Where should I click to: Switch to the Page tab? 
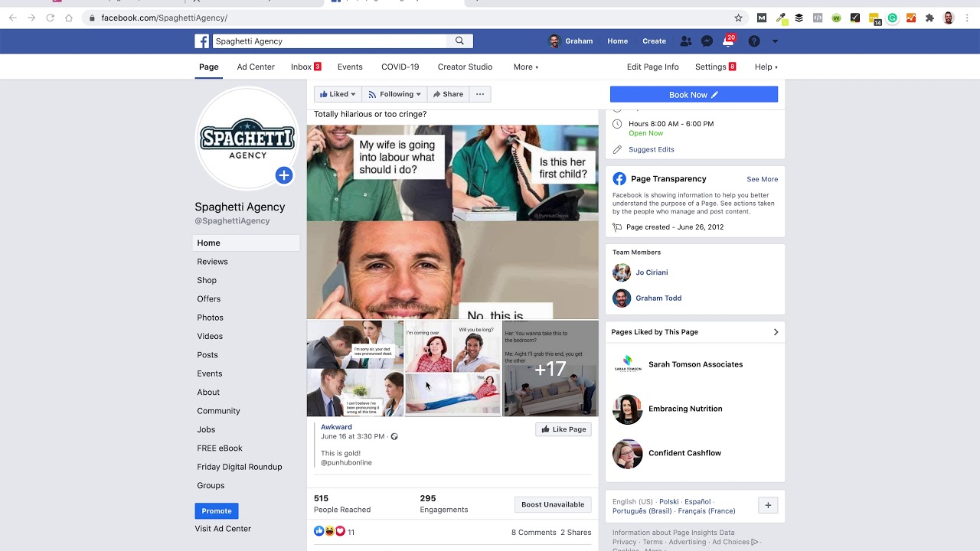pos(209,67)
